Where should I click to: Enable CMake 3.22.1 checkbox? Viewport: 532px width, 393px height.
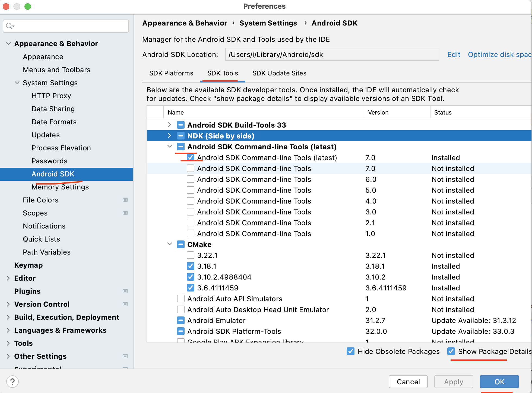191,255
